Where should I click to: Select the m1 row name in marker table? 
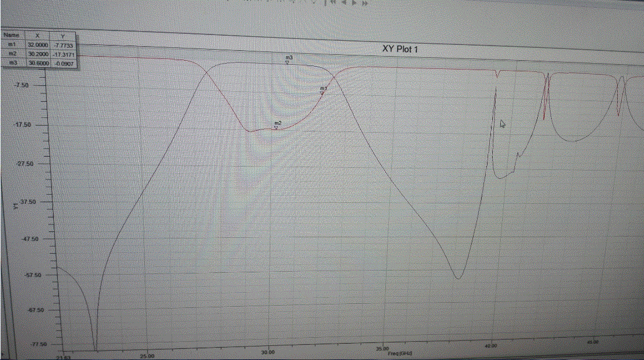click(12, 44)
